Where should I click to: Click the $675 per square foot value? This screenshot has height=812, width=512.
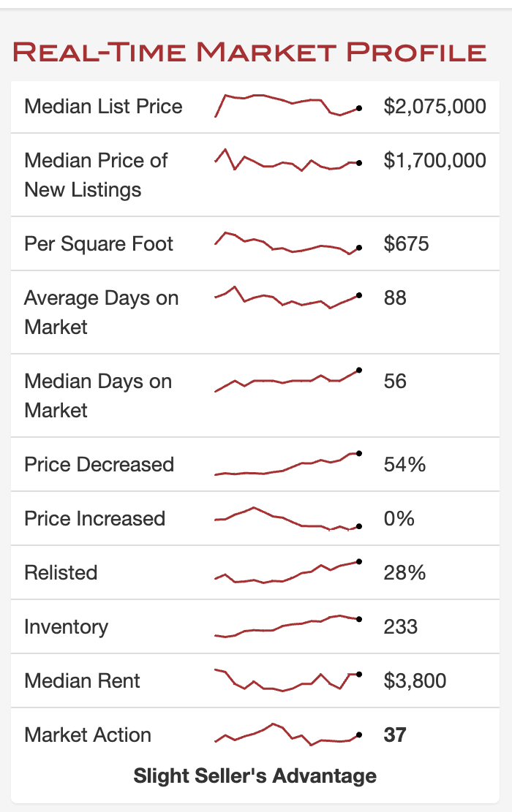click(406, 243)
